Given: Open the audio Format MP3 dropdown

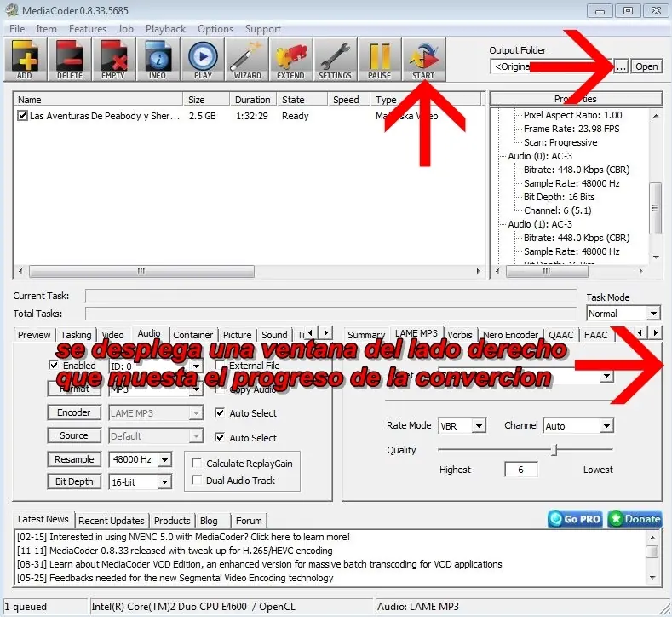Looking at the screenshot, I should pos(196,389).
